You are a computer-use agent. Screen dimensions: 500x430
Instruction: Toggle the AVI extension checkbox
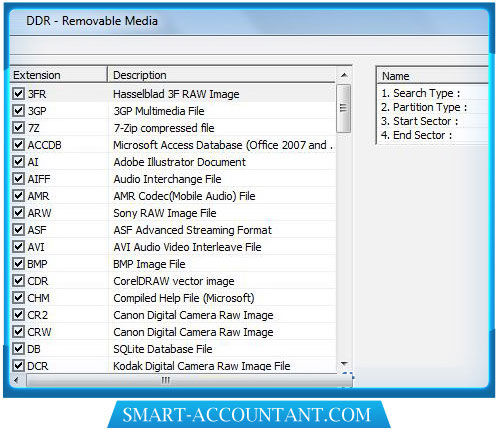[x=18, y=247]
